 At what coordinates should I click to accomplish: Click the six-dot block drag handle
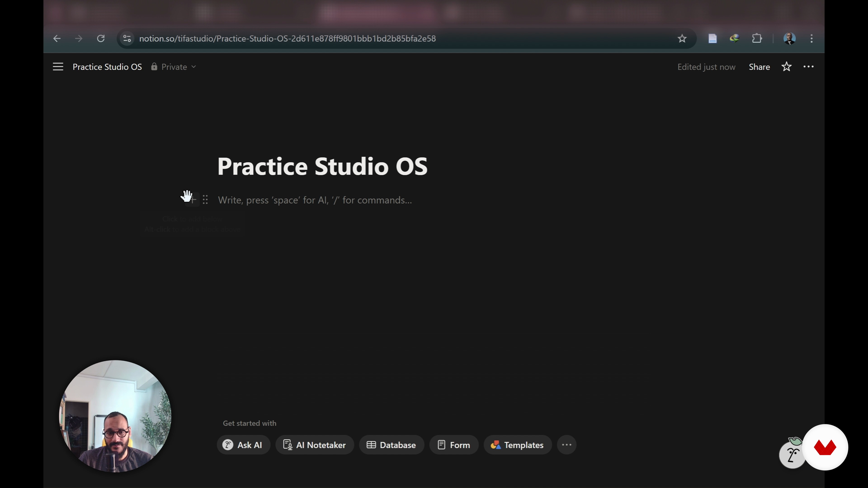[205, 200]
